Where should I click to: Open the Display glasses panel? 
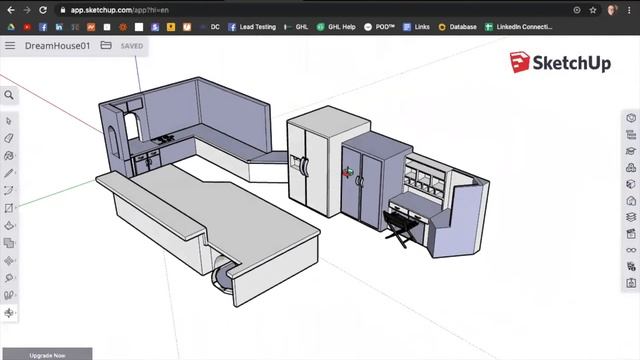631,250
